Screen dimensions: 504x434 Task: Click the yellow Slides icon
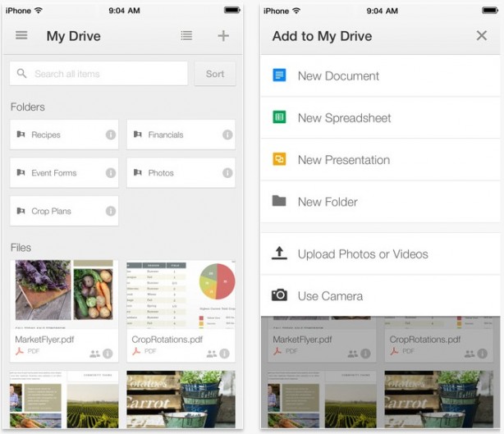point(279,159)
